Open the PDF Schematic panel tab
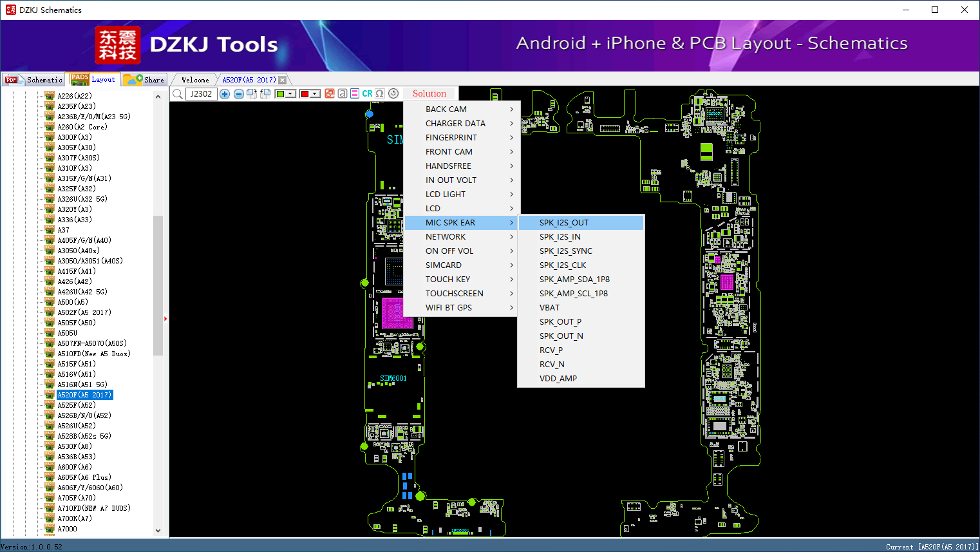Screen dimensions: 980x552 click(34, 80)
